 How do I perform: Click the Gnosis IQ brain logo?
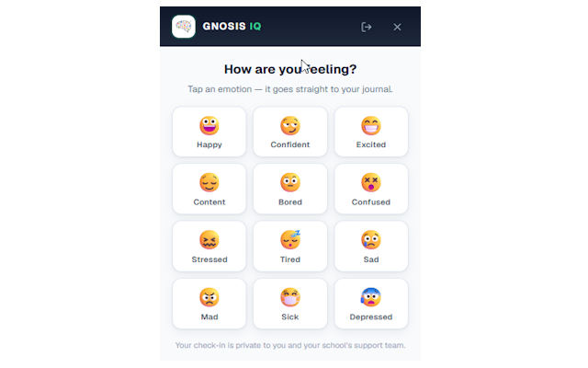click(x=184, y=27)
